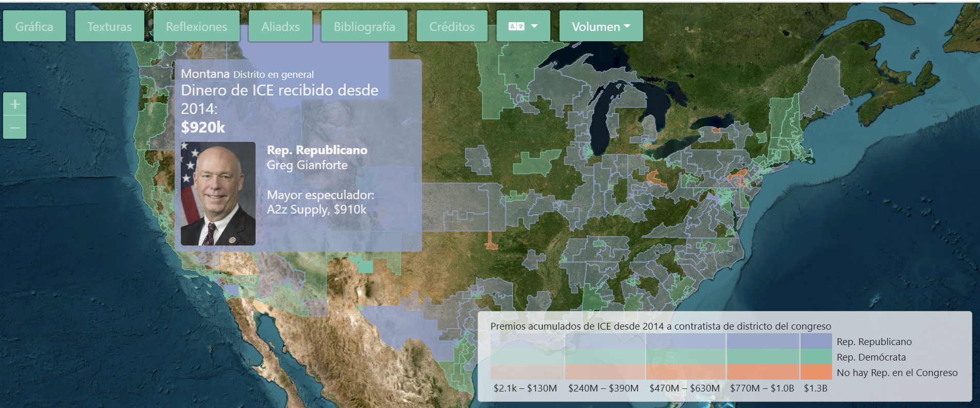Open the Gráfica tab
This screenshot has height=408, width=980.
35,26
